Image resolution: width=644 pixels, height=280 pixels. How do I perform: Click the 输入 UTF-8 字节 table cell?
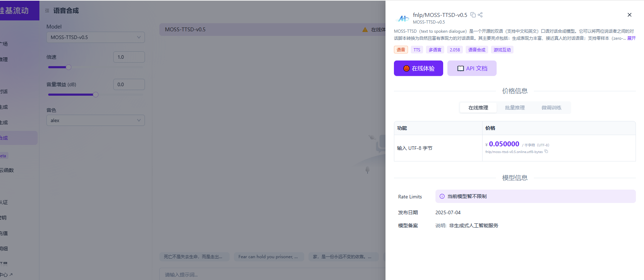pos(438,148)
